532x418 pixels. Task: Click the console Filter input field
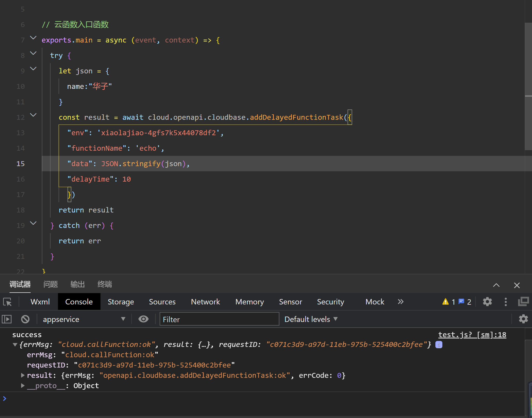pyautogui.click(x=219, y=319)
